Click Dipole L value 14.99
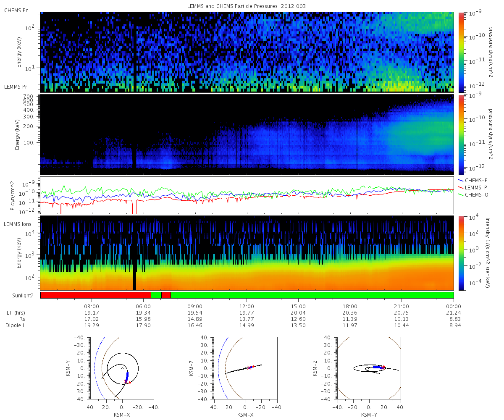The width and height of the screenshot is (504, 420). point(247,325)
